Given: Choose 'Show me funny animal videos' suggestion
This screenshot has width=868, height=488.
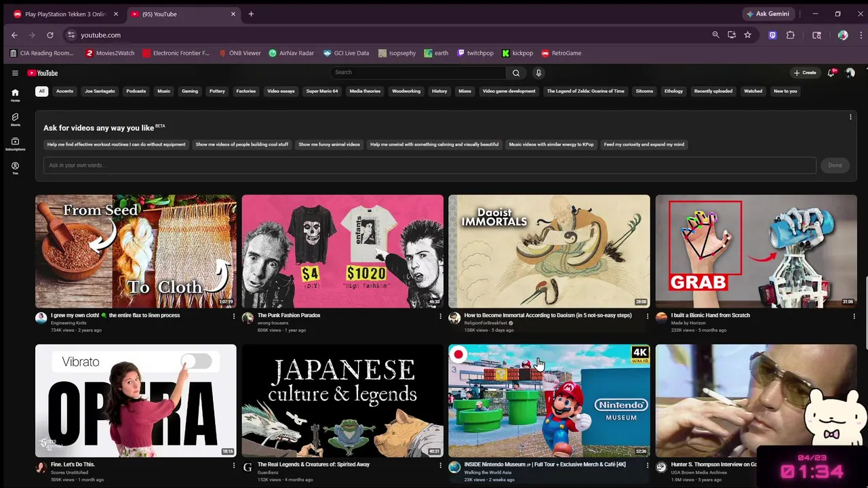Looking at the screenshot, I should 329,144.
